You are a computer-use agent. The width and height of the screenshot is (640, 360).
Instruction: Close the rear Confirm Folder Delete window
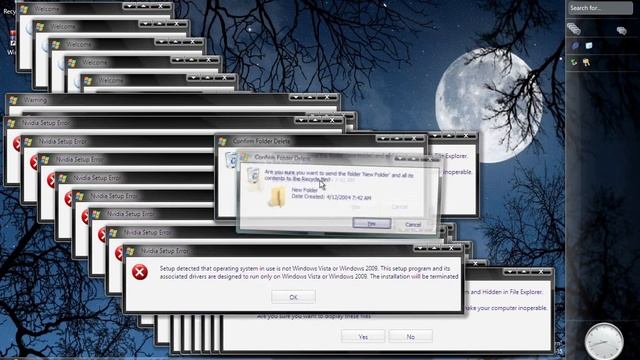point(413,138)
